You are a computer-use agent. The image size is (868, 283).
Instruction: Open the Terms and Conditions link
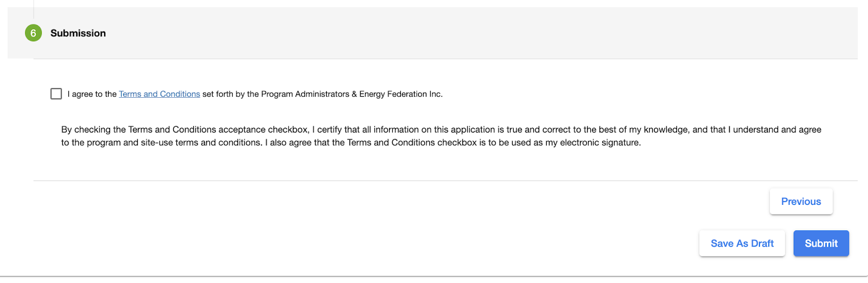pyautogui.click(x=159, y=94)
